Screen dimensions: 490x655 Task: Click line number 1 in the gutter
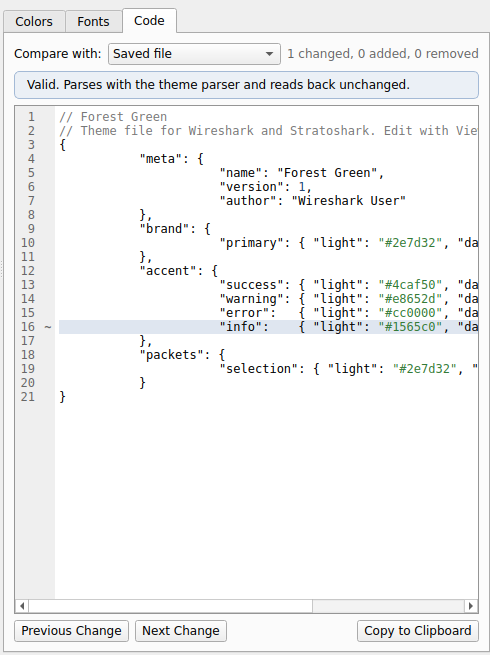[32, 117]
